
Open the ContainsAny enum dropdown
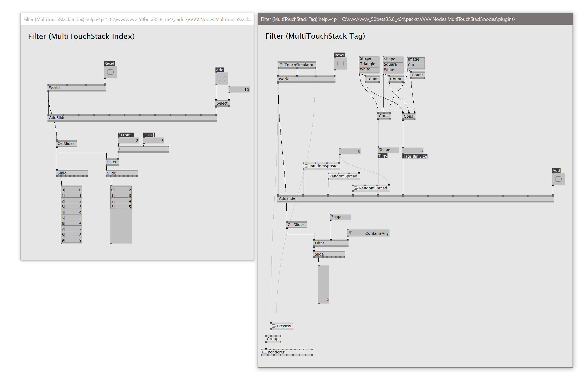tap(368, 233)
